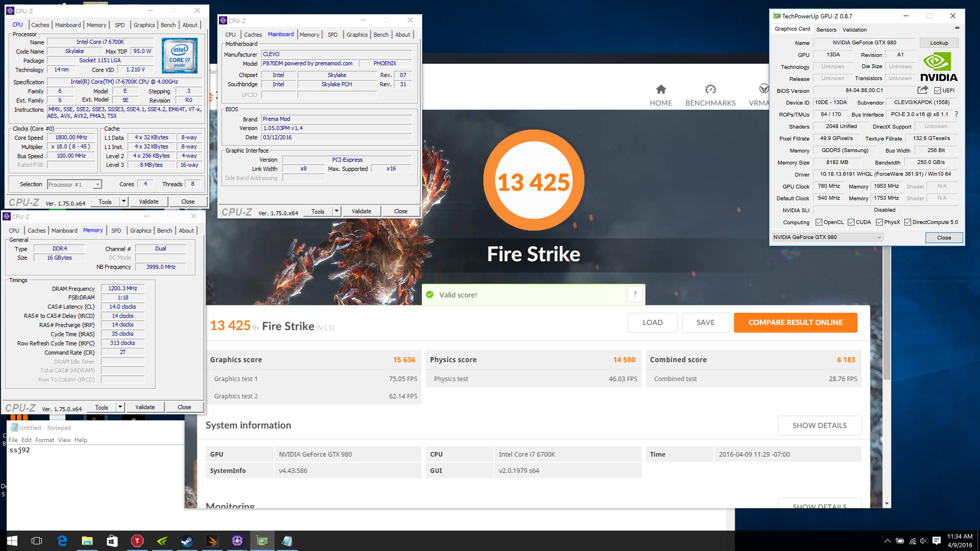The height and width of the screenshot is (551, 980).
Task: Open Bench tab in Mainboard CPU-Z window
Action: pos(381,35)
